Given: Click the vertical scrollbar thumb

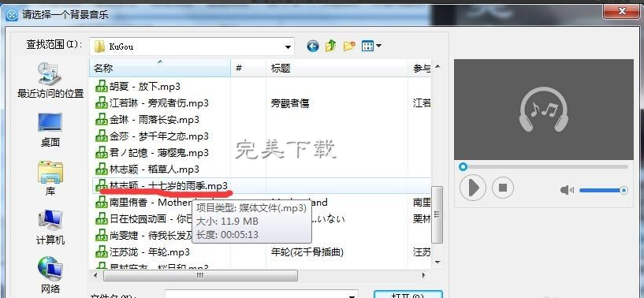Looking at the screenshot, I should 437,214.
